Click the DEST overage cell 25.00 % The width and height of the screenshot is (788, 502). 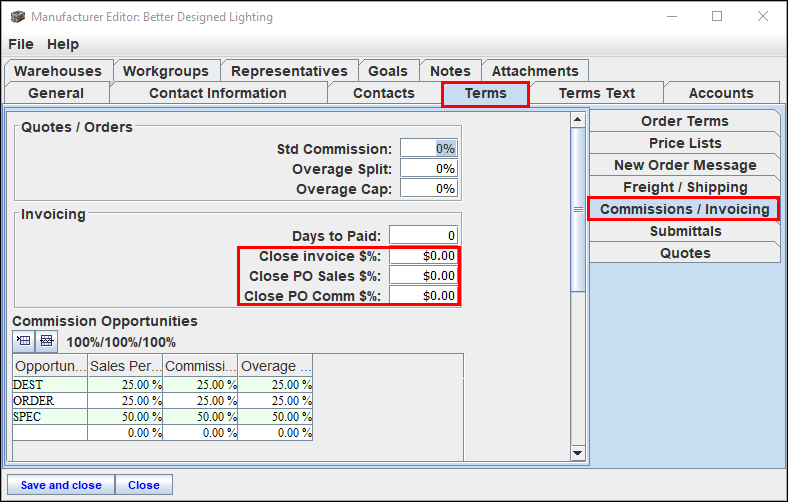275,385
